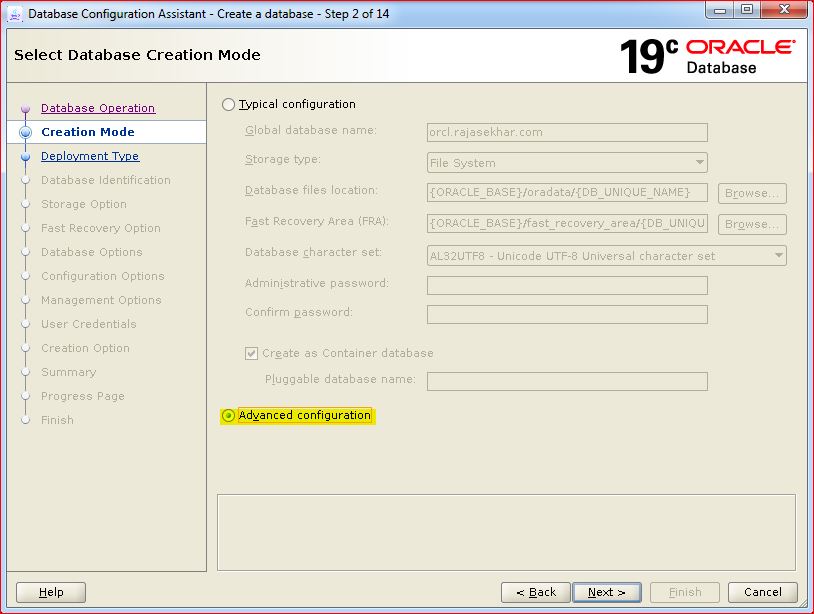The image size is (814, 614).
Task: Click the Database Operation step bullet
Action: point(26,109)
